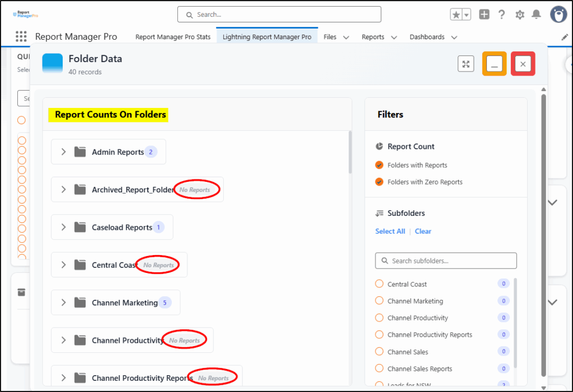Open the Help question mark icon
573x392 pixels.
(x=502, y=15)
